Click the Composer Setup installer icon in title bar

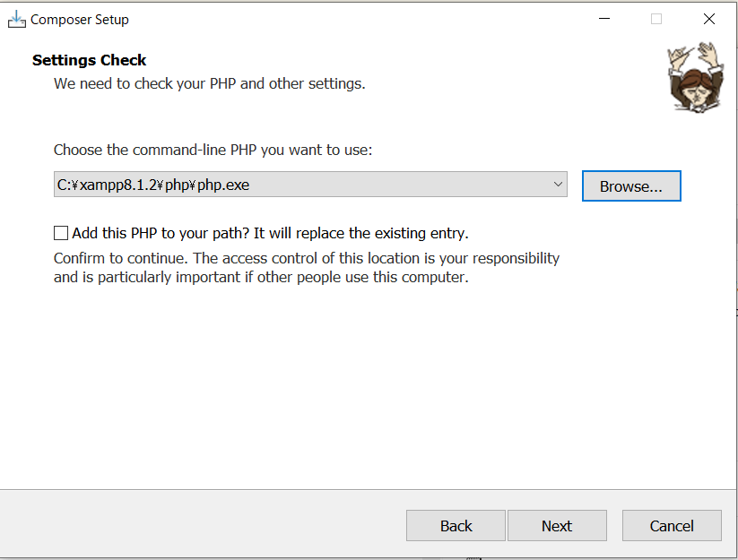[x=17, y=19]
